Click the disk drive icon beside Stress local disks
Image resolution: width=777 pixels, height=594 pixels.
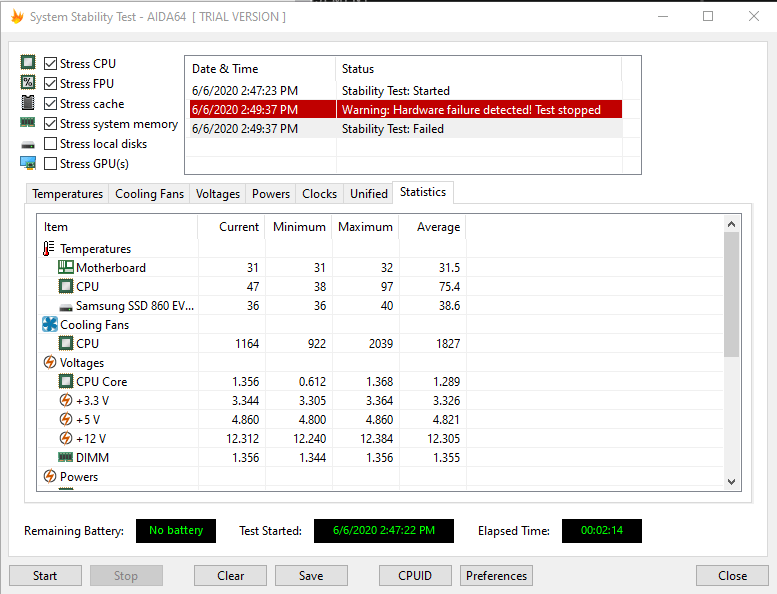coord(28,145)
